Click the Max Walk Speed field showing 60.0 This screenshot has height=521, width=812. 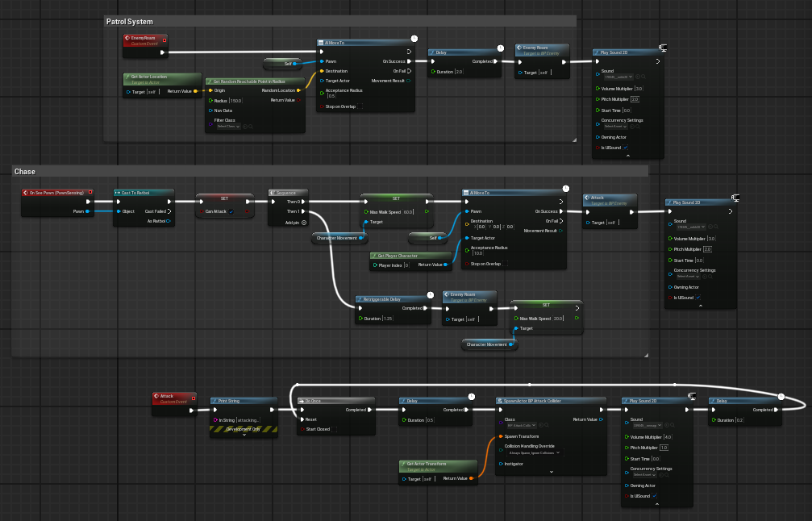(408, 212)
